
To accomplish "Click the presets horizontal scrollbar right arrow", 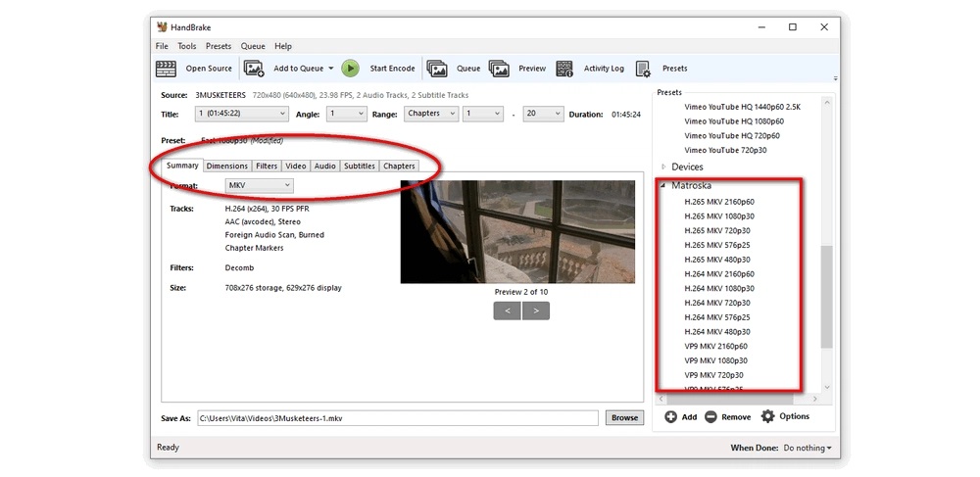I will pos(814,399).
